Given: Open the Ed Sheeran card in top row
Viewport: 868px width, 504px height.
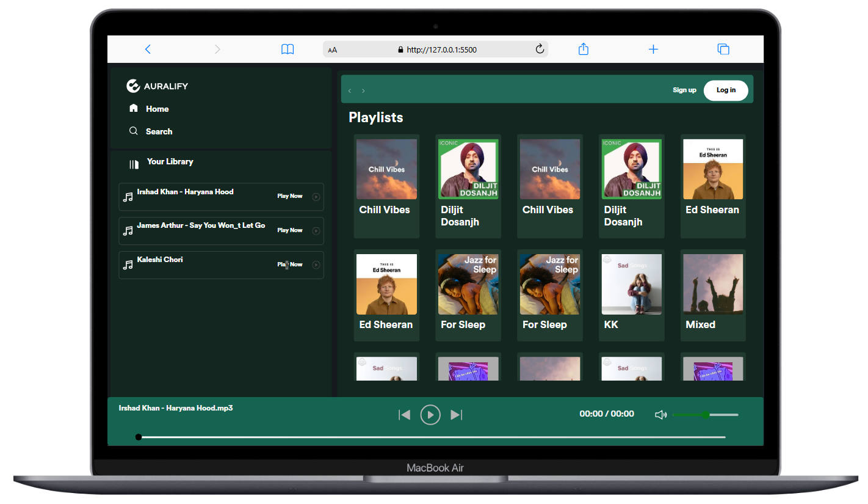Looking at the screenshot, I should click(x=713, y=186).
